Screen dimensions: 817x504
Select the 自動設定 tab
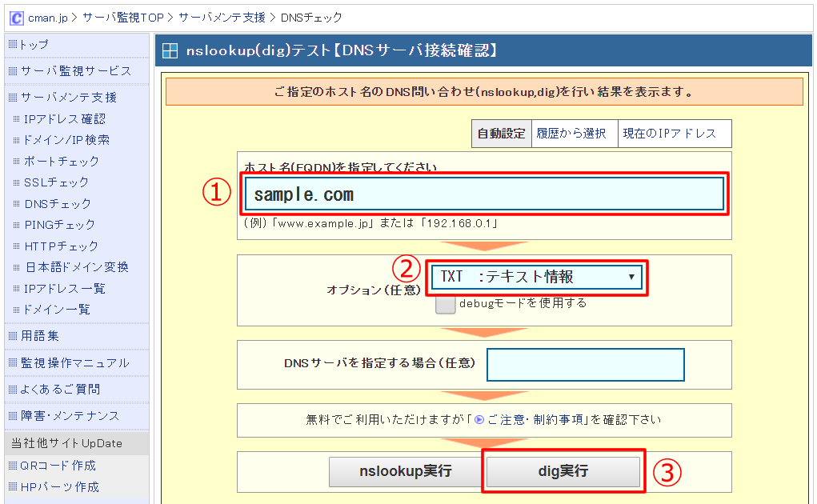pos(501,134)
